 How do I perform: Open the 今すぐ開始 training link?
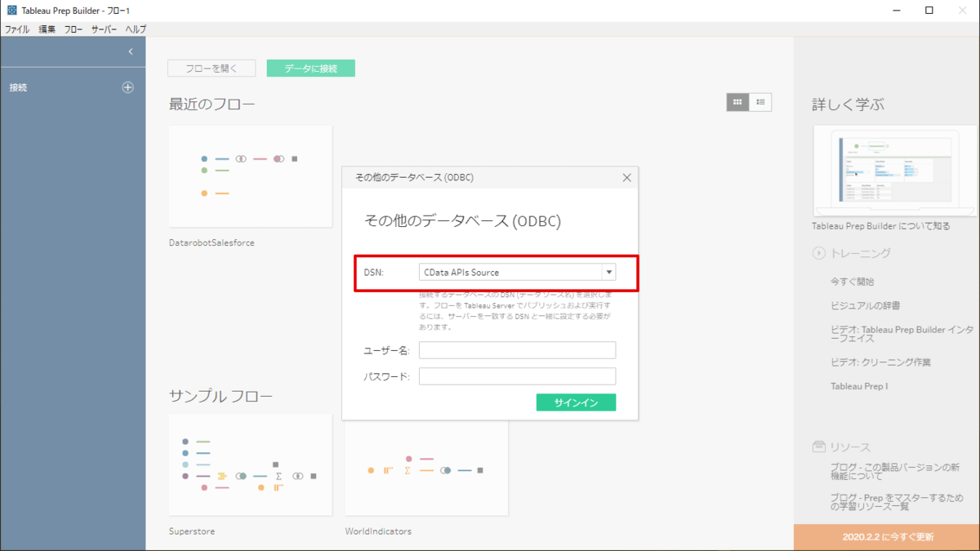coord(853,281)
